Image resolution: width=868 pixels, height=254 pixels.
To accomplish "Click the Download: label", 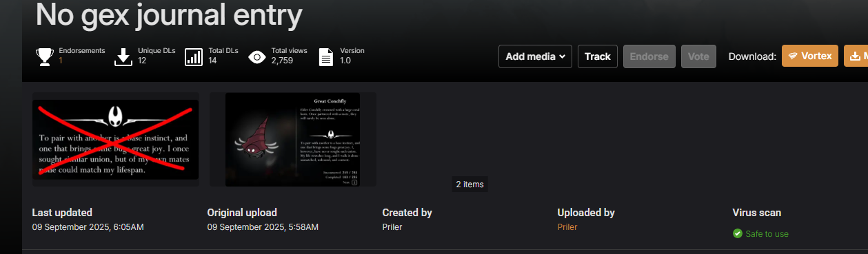I will click(752, 56).
